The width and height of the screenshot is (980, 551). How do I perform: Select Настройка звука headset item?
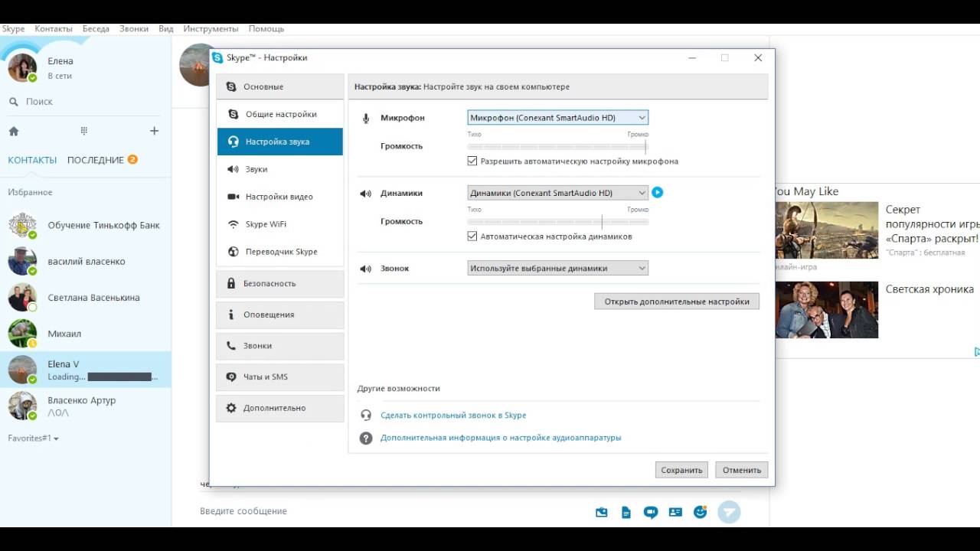click(x=280, y=142)
